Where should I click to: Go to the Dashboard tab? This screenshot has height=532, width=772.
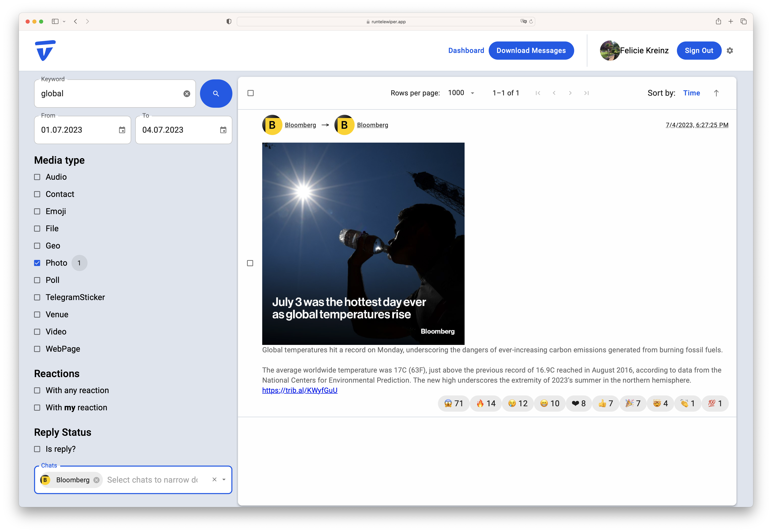466,51
